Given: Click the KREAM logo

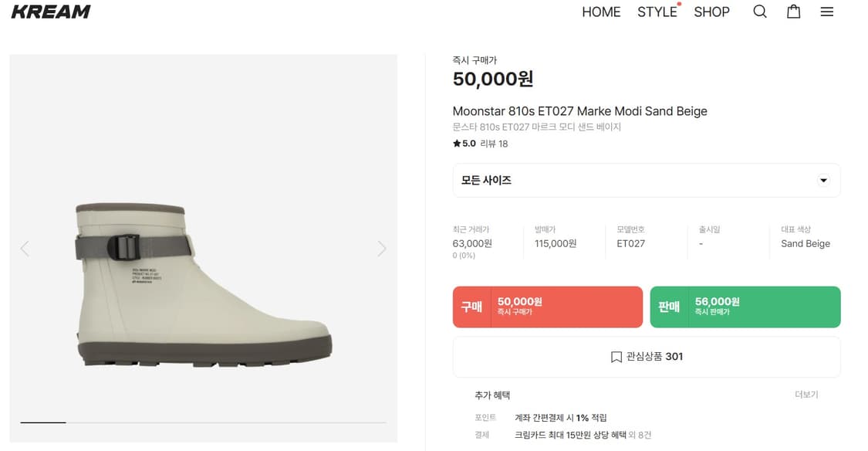Looking at the screenshot, I should point(51,12).
